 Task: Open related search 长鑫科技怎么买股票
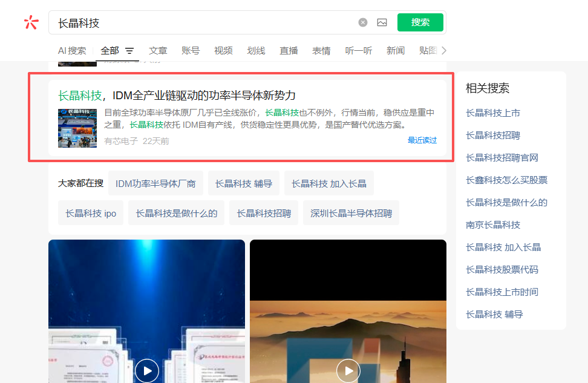(x=506, y=180)
